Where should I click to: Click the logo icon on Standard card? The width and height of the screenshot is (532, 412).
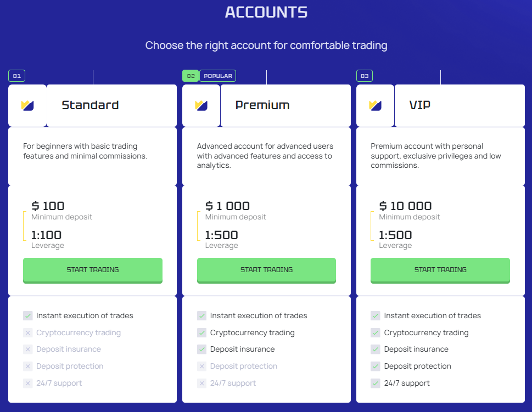pyautogui.click(x=27, y=105)
